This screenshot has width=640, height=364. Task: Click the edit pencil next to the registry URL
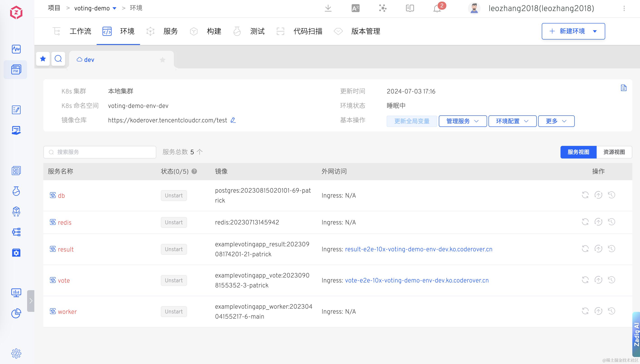(x=233, y=120)
